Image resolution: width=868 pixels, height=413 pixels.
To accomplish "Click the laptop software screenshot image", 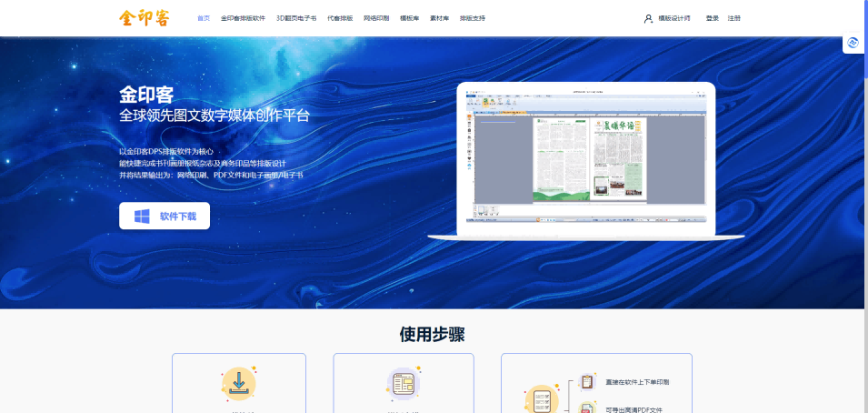I will coord(586,155).
